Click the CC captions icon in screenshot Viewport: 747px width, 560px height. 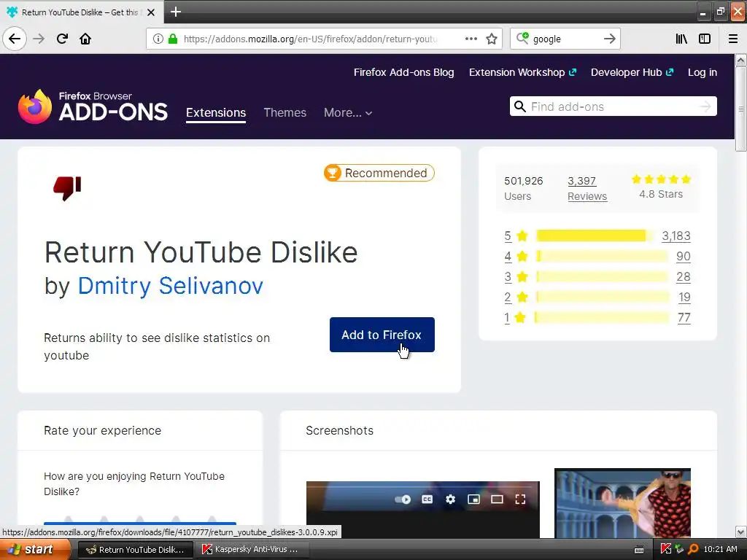point(427,499)
